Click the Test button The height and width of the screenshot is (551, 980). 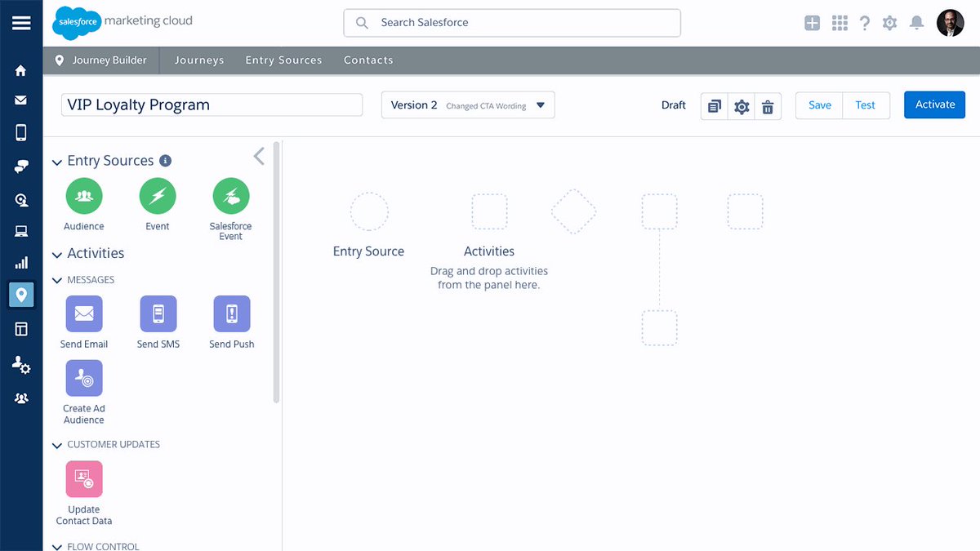tap(866, 105)
